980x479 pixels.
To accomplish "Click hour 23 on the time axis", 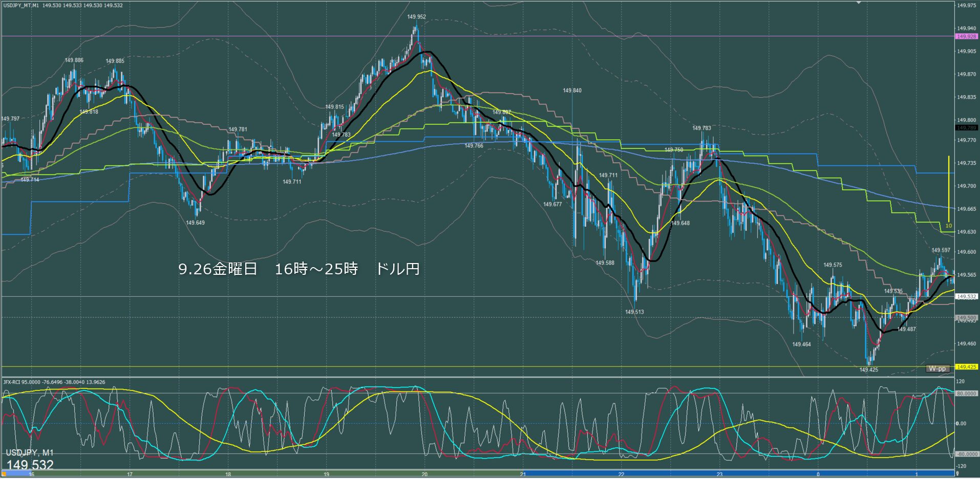I will [719, 474].
